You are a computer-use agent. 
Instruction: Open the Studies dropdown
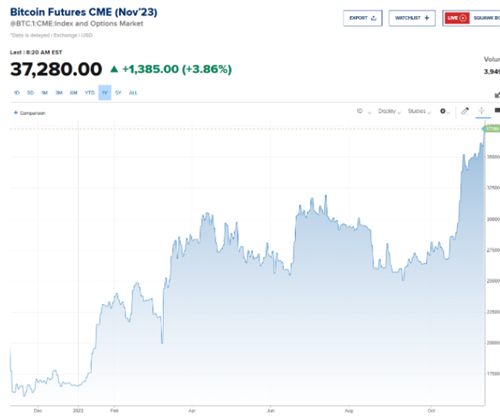(419, 111)
